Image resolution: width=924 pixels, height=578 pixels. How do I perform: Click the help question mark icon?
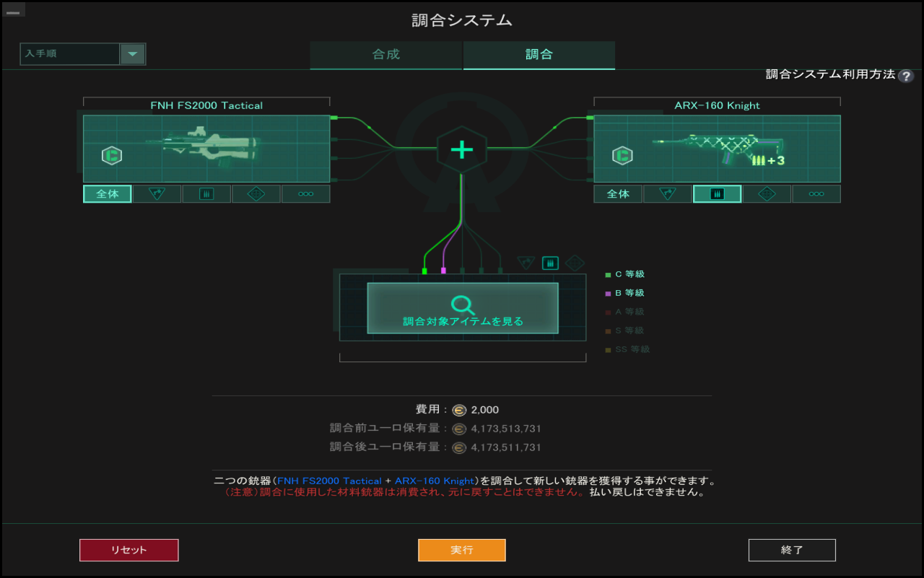tap(905, 76)
